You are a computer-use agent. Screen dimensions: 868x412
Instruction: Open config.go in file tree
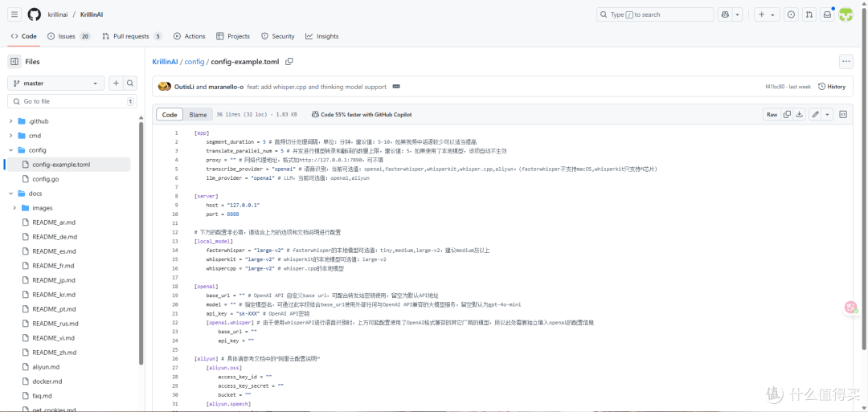point(45,179)
